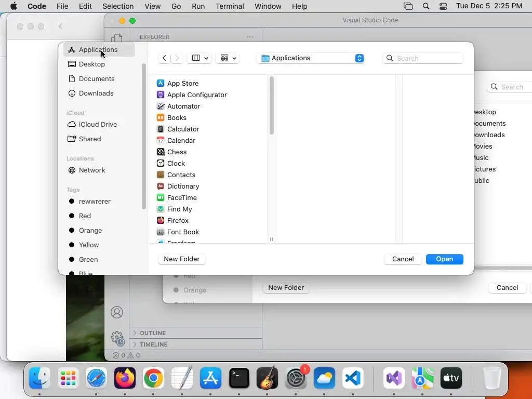Open VS Code Manage gear icon
This screenshot has width=532, height=399.
click(117, 338)
